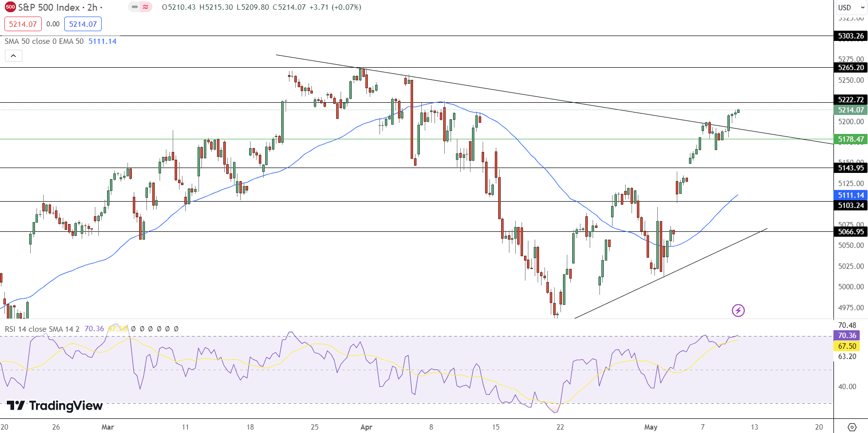This screenshot has height=433, width=868.
Task: Click the green current price 5214.07 label
Action: [850, 110]
